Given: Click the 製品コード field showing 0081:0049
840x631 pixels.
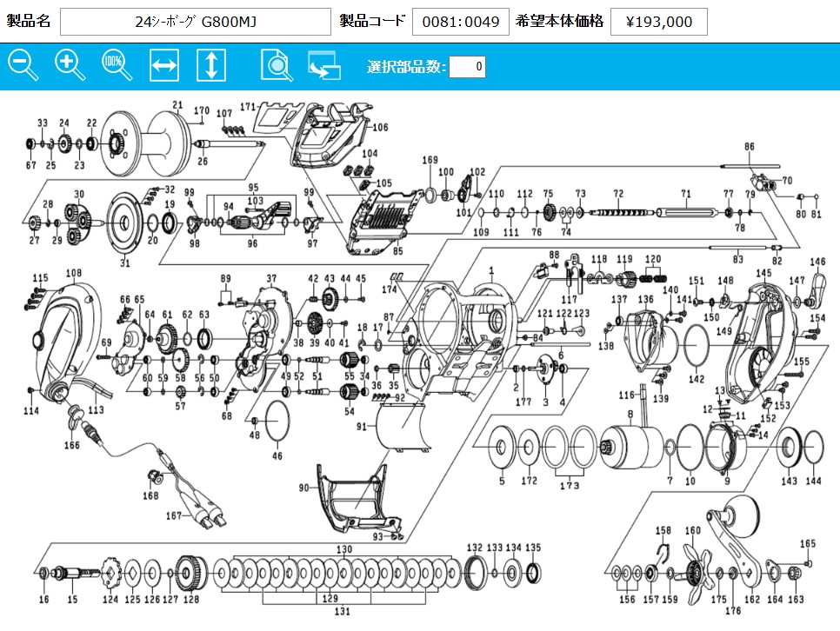Looking at the screenshot, I should [460, 22].
